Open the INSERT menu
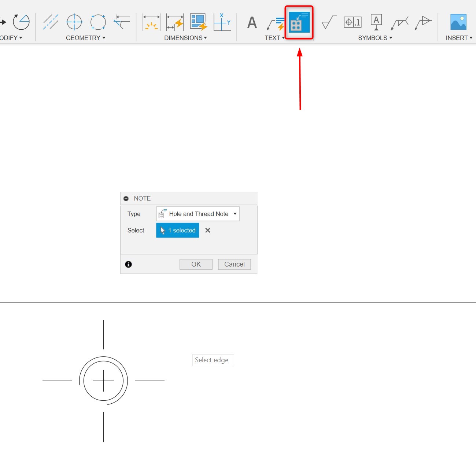Image resolution: width=476 pixels, height=455 pixels. 459,37
